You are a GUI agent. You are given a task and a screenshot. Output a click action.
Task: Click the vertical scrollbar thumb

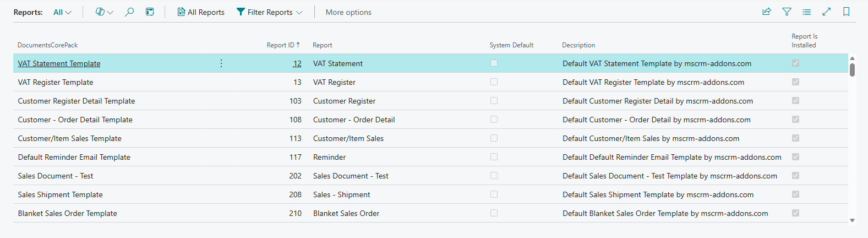(852, 70)
